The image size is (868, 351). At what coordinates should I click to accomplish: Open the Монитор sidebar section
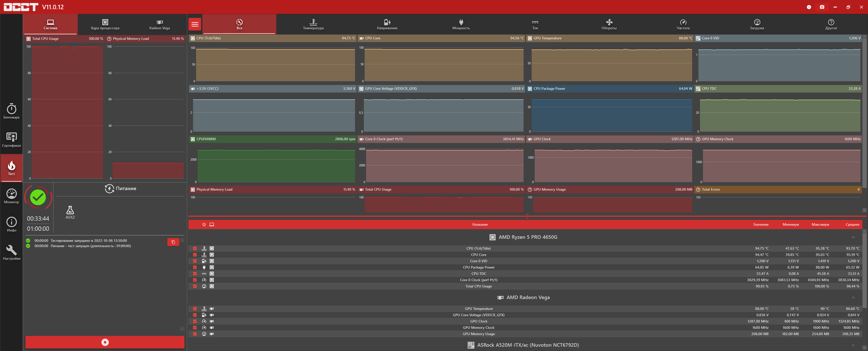(11, 196)
